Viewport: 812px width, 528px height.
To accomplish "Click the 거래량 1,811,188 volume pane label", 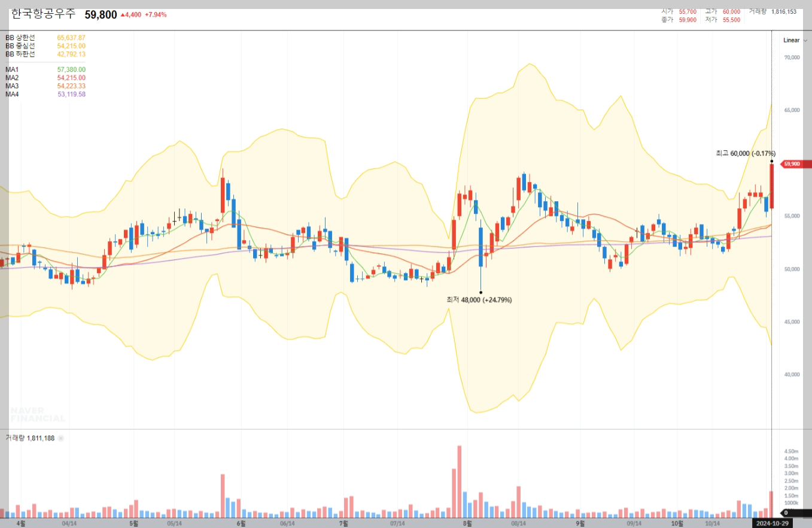I will click(x=30, y=438).
